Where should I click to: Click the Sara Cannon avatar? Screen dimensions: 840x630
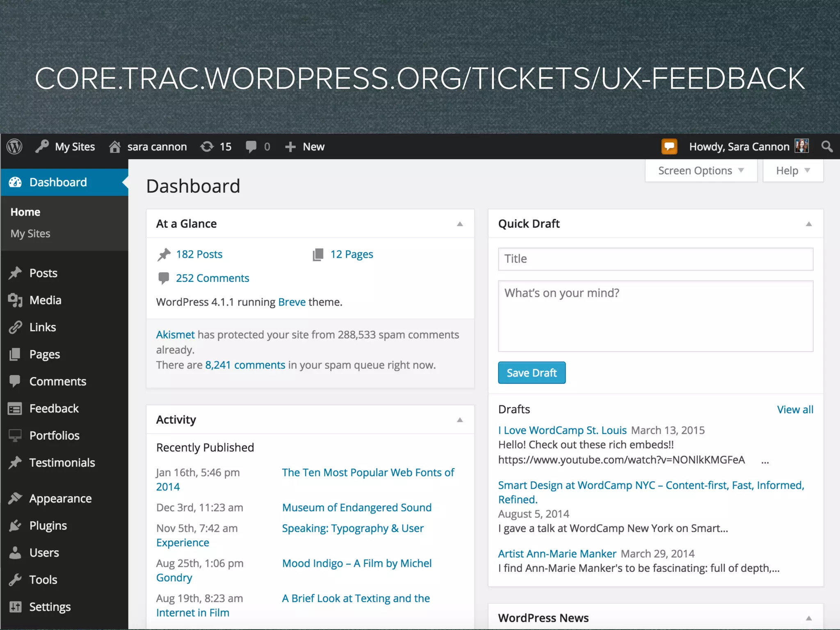click(801, 146)
